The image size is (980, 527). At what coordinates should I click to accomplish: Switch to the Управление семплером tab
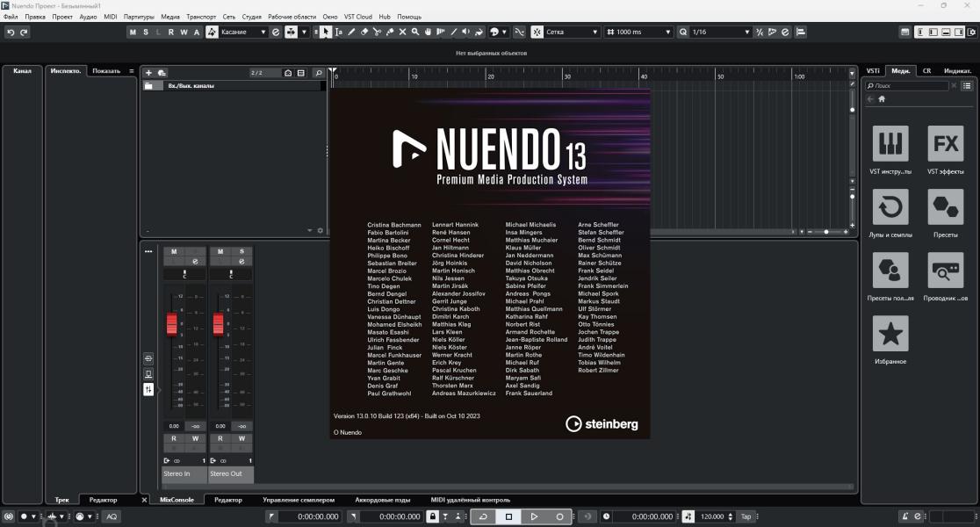click(x=298, y=500)
